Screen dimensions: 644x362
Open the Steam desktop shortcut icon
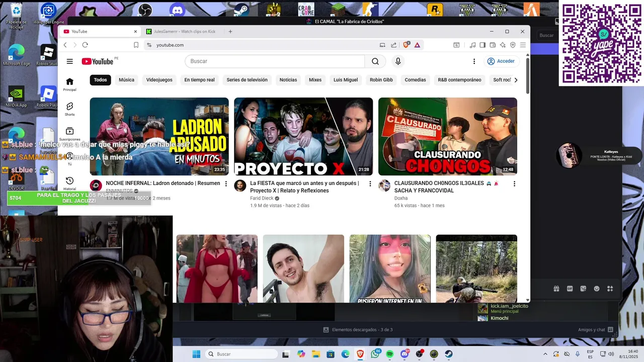click(x=241, y=10)
